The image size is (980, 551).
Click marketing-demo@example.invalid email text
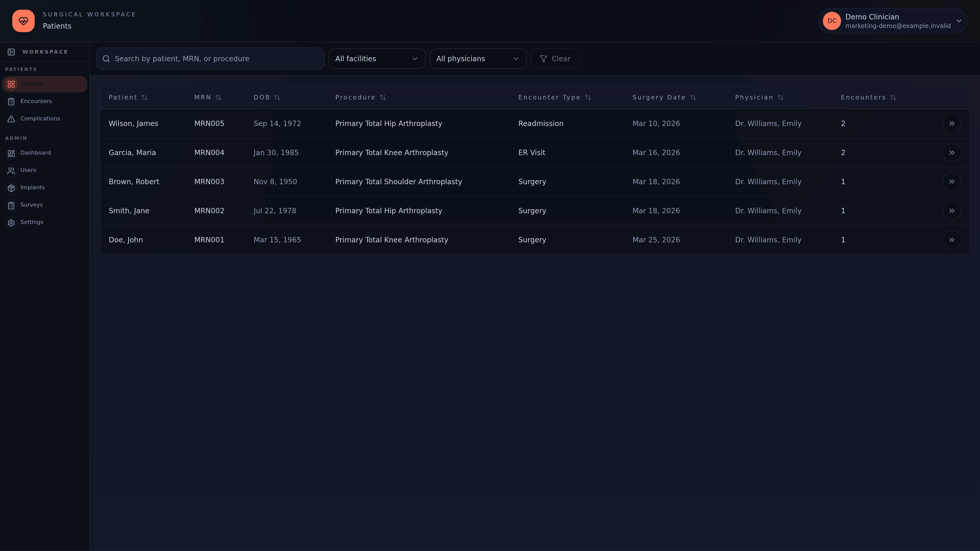tap(898, 26)
